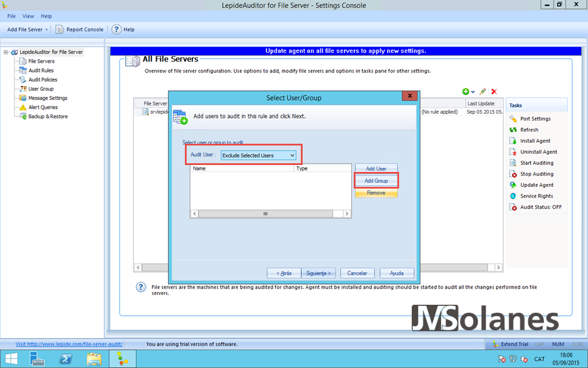The height and width of the screenshot is (368, 588).
Task: Click right arrow of file servers scrollbar
Action: (498, 267)
